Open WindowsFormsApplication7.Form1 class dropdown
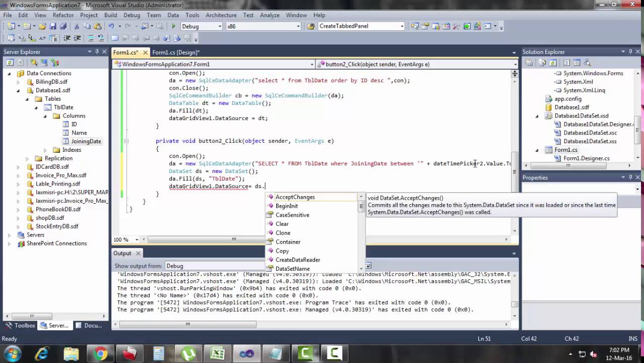 coord(312,65)
